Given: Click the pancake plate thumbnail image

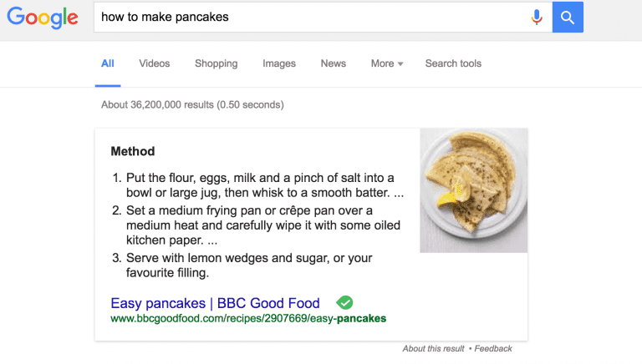Looking at the screenshot, I should (473, 190).
